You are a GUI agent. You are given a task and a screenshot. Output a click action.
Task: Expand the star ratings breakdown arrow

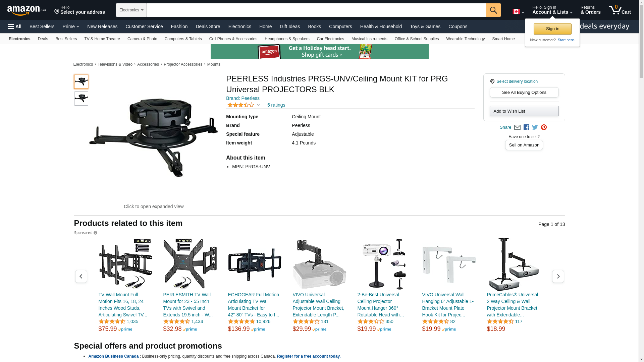point(258,105)
